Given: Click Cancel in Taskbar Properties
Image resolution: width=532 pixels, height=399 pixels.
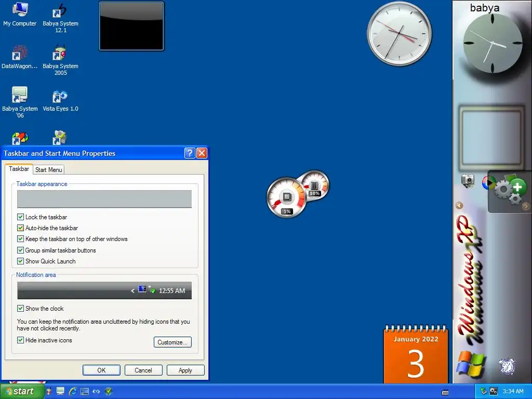Looking at the screenshot, I should coord(143,370).
